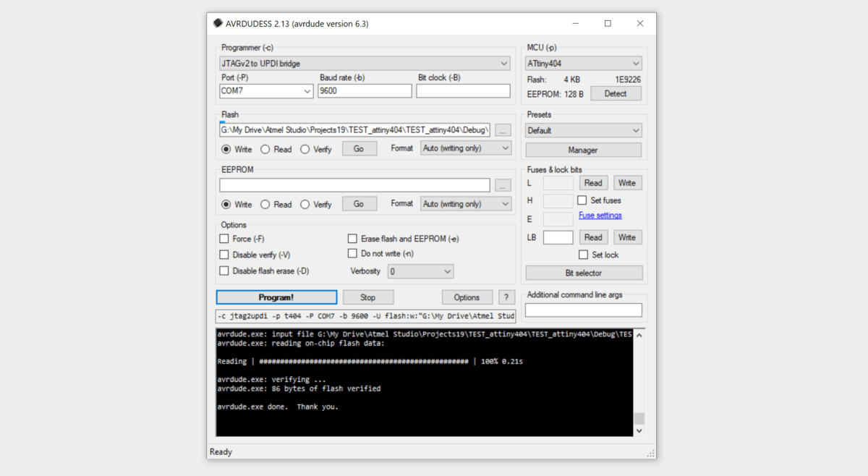This screenshot has height=476, width=868.
Task: Click the E fuse input field
Action: [558, 218]
